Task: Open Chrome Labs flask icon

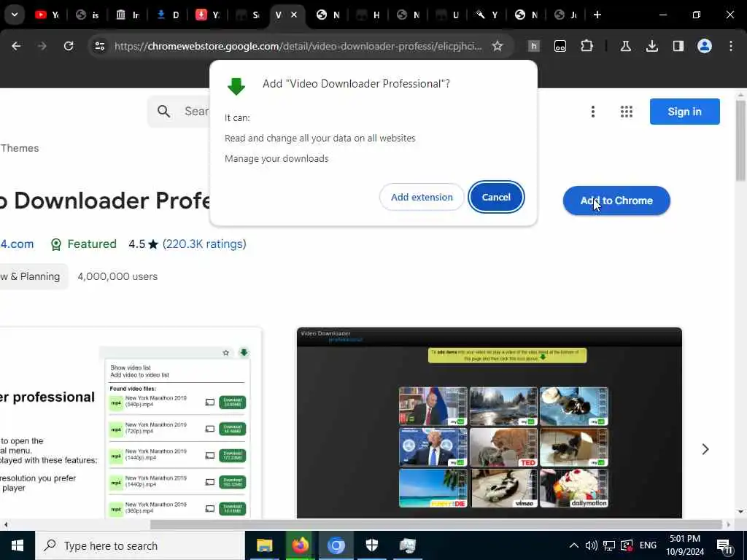Action: (625, 46)
